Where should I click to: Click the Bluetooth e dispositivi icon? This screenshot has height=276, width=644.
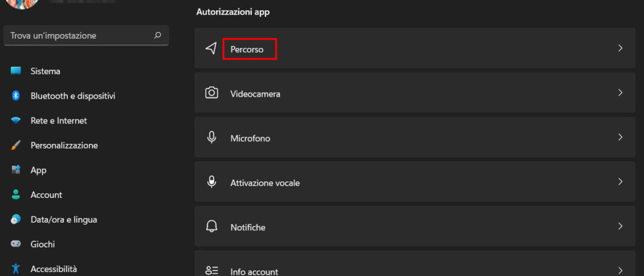[16, 96]
